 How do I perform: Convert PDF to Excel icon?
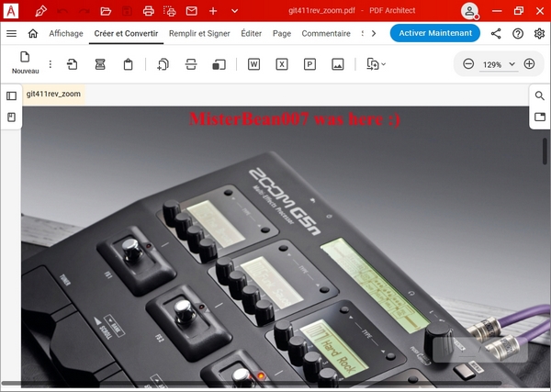point(282,64)
